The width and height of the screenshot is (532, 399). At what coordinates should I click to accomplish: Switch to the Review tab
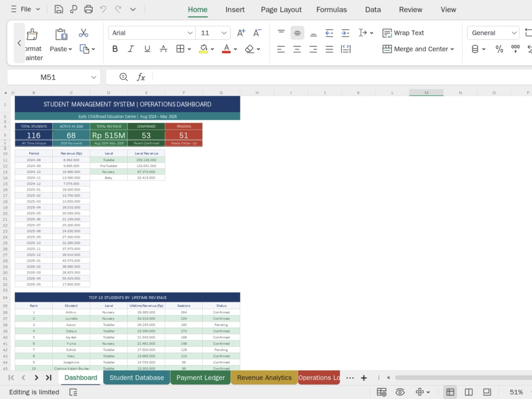(x=411, y=10)
